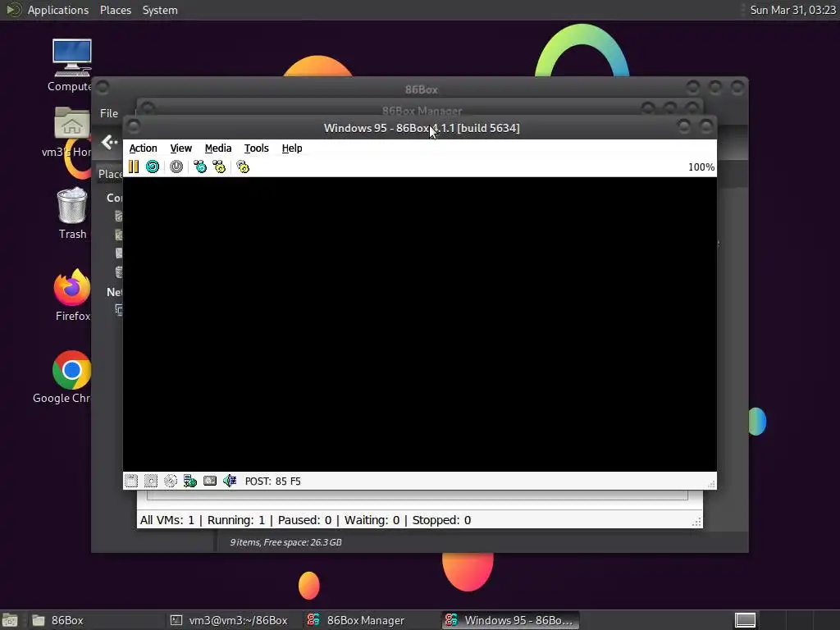Switch to the Windows 95 - 86Box taskbar button
This screenshot has width=840, height=630.
510,620
